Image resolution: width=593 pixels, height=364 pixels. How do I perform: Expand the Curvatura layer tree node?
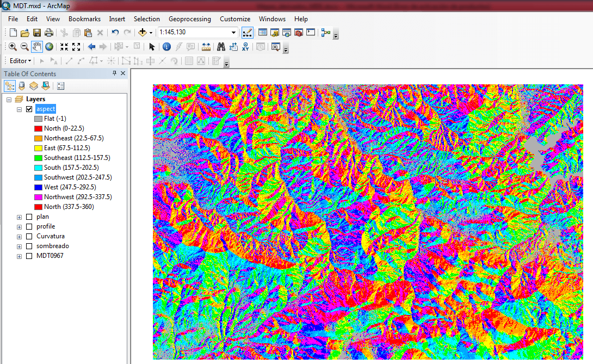[x=20, y=237]
